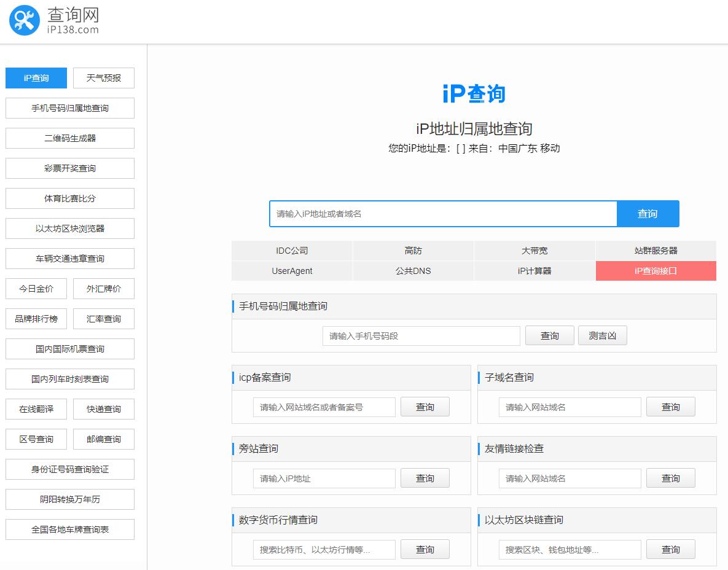728x570 pixels.
Task: Open 手机号码归属地查询 from the sidebar
Action: click(69, 108)
